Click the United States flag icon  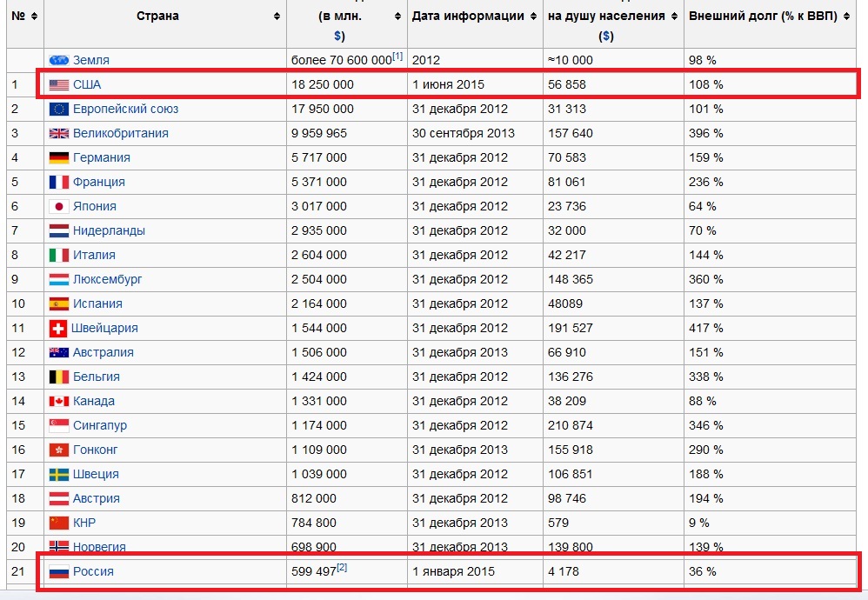click(59, 84)
